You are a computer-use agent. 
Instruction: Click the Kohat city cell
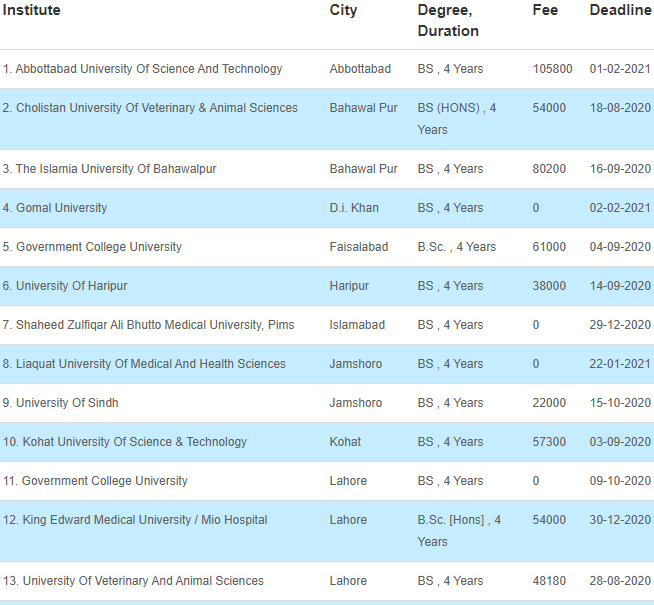pyautogui.click(x=345, y=442)
